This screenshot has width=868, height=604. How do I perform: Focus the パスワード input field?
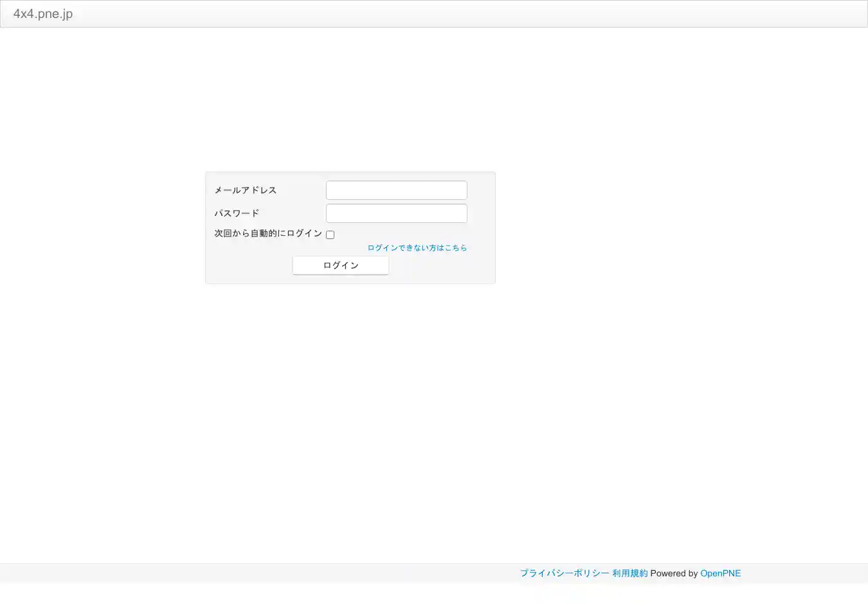pos(396,213)
